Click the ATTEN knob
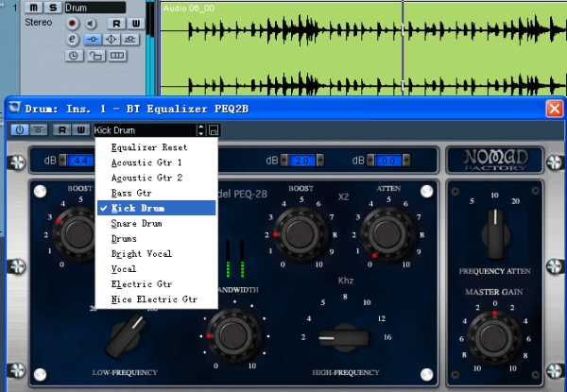Image resolution: width=567 pixels, height=392 pixels. [x=387, y=233]
